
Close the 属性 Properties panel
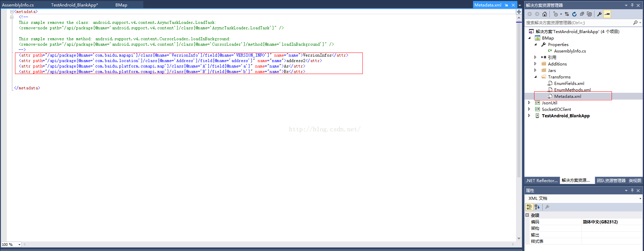pos(638,190)
